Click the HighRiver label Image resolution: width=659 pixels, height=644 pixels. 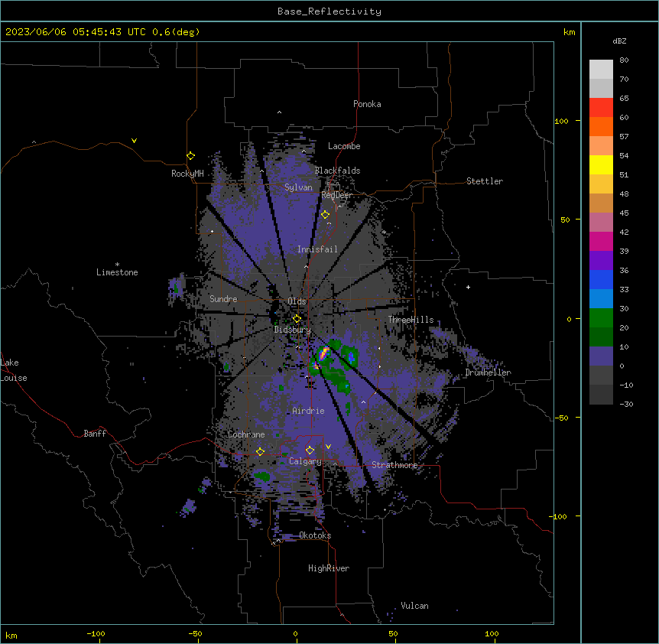(329, 568)
